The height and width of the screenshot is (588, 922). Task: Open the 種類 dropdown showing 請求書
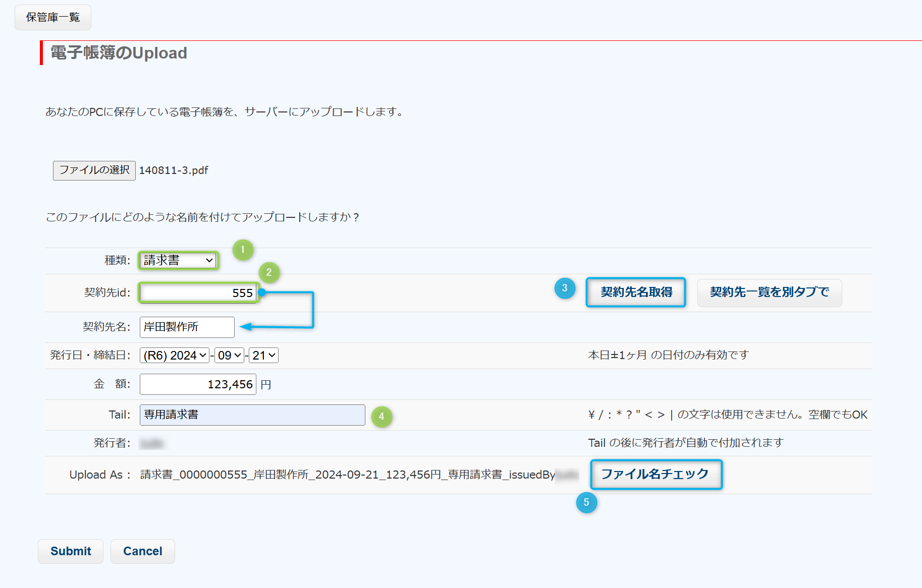click(x=178, y=260)
